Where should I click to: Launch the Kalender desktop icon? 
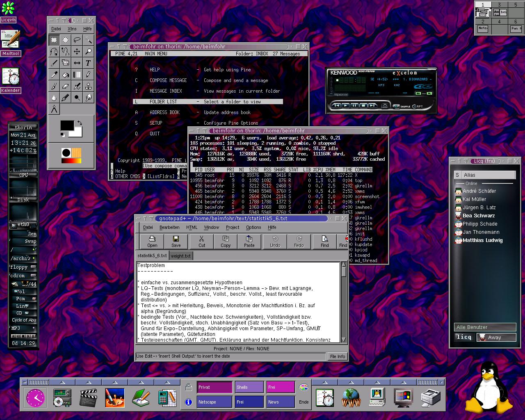coord(10,80)
